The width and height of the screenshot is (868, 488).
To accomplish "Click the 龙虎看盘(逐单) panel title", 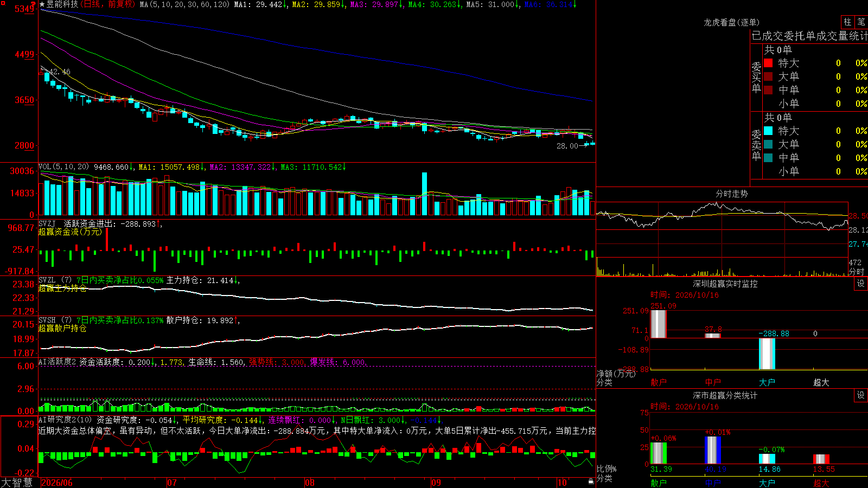I will tap(731, 22).
